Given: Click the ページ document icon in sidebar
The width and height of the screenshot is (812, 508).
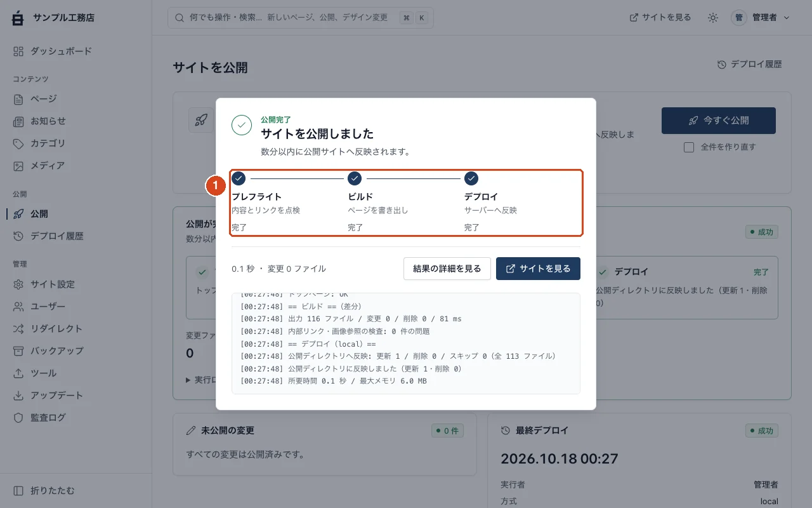Looking at the screenshot, I should tap(18, 99).
